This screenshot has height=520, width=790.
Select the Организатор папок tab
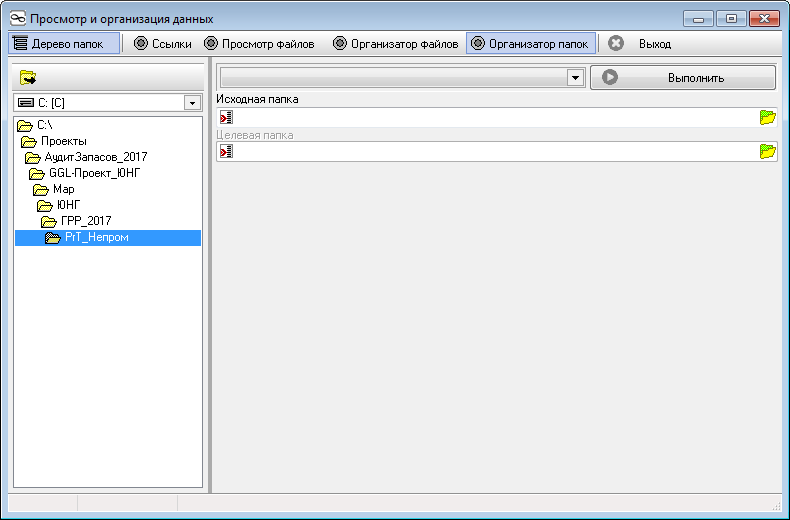pos(531,44)
